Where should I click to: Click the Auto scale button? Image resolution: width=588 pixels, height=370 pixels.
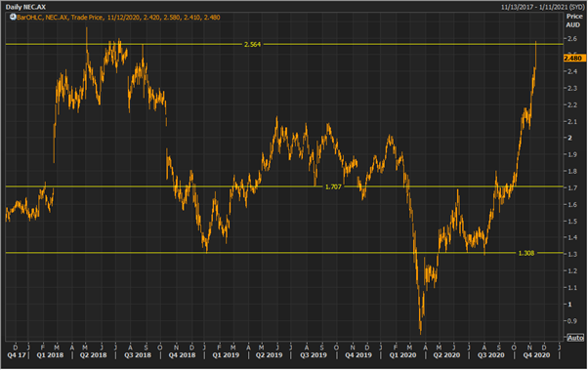pyautogui.click(x=575, y=338)
